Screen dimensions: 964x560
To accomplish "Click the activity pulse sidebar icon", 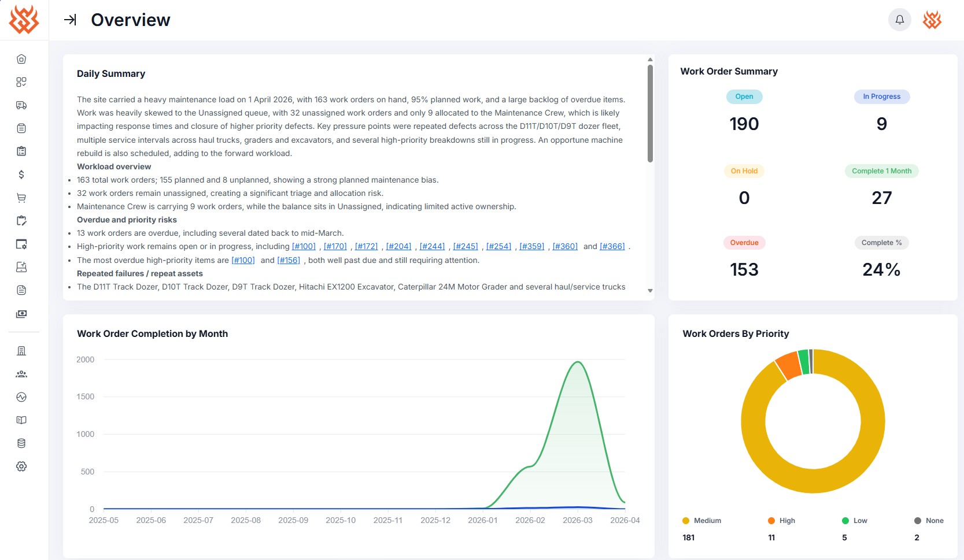I will point(21,397).
